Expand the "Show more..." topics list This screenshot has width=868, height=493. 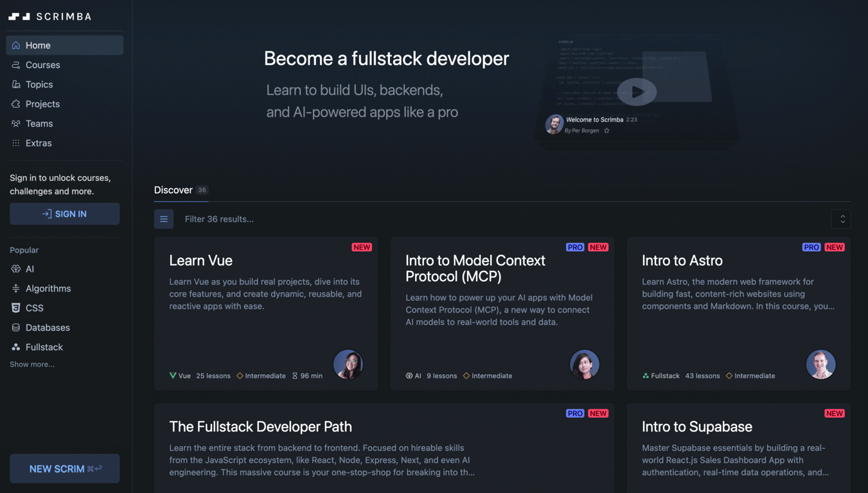coord(32,364)
